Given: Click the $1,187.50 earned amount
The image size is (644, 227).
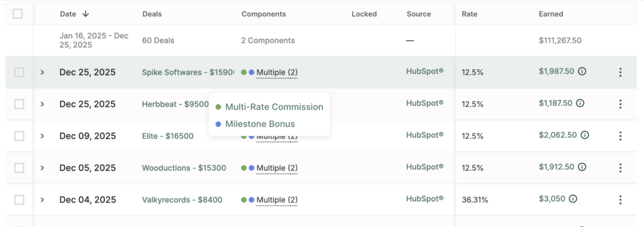Looking at the screenshot, I should pyautogui.click(x=556, y=103).
